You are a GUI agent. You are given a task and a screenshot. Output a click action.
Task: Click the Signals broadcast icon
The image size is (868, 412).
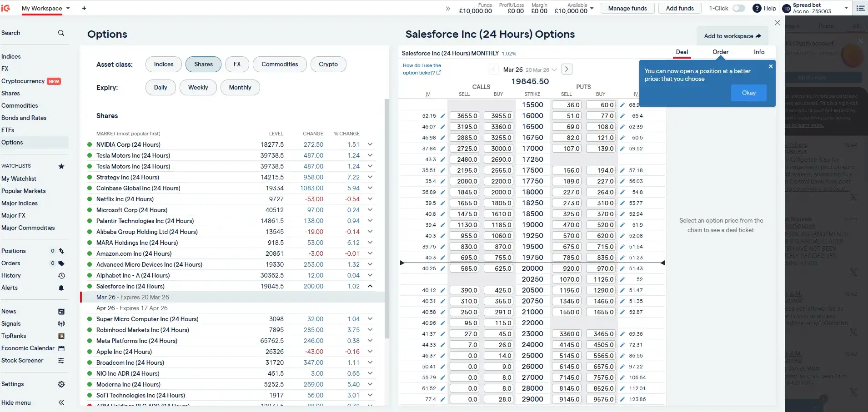[61, 324]
